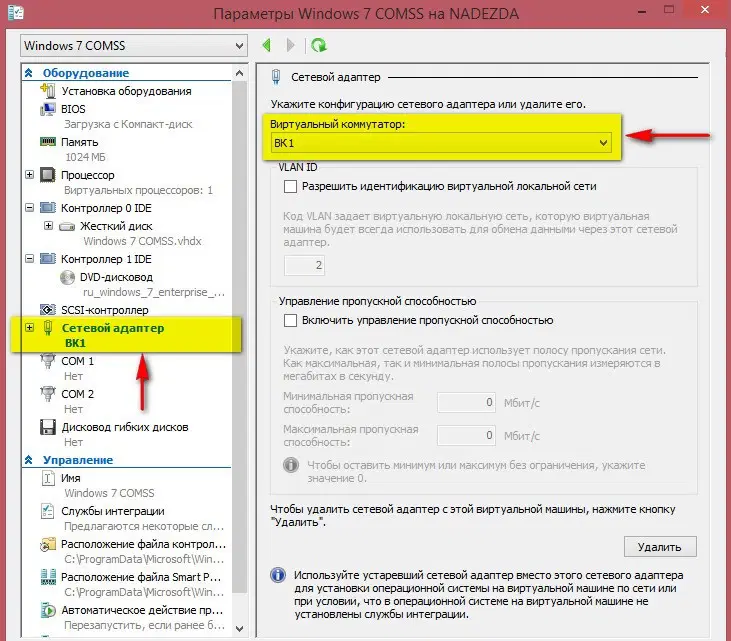The height and width of the screenshot is (641, 731).
Task: Click Расположение файла контрол... item
Action: point(144,545)
